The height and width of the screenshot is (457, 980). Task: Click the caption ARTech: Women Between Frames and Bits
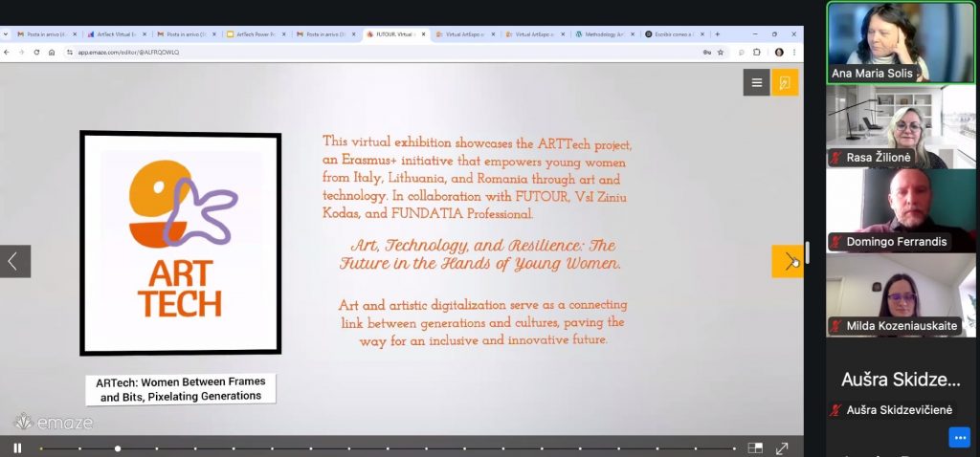[x=181, y=389]
